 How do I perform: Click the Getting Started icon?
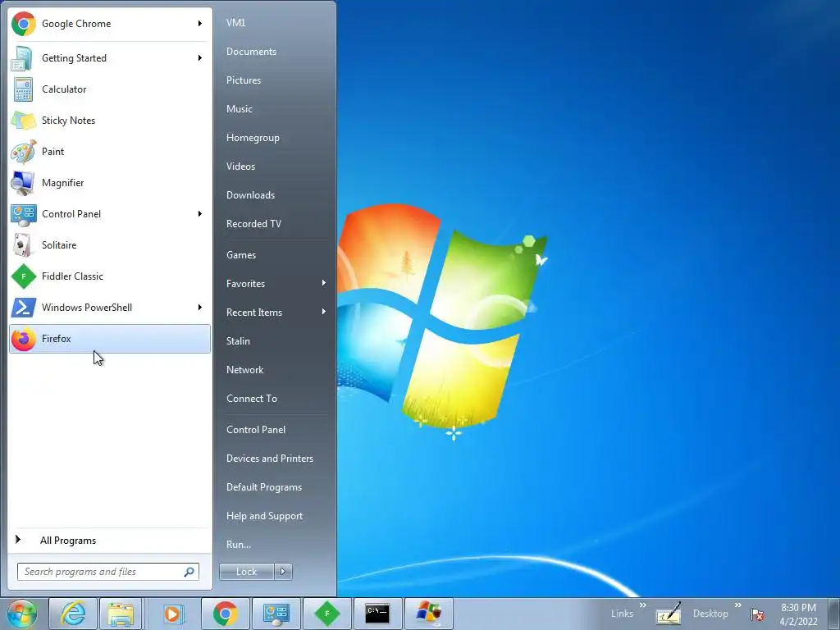tap(23, 58)
